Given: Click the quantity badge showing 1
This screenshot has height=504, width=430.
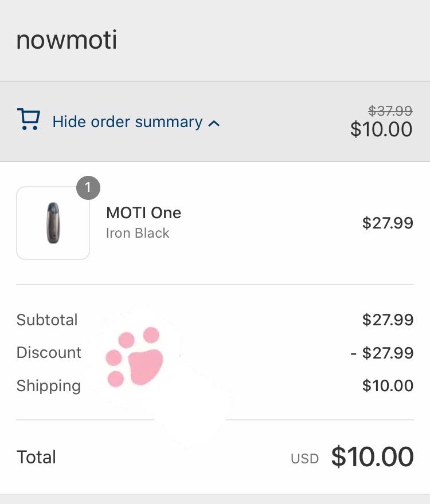Looking at the screenshot, I should 88,188.
